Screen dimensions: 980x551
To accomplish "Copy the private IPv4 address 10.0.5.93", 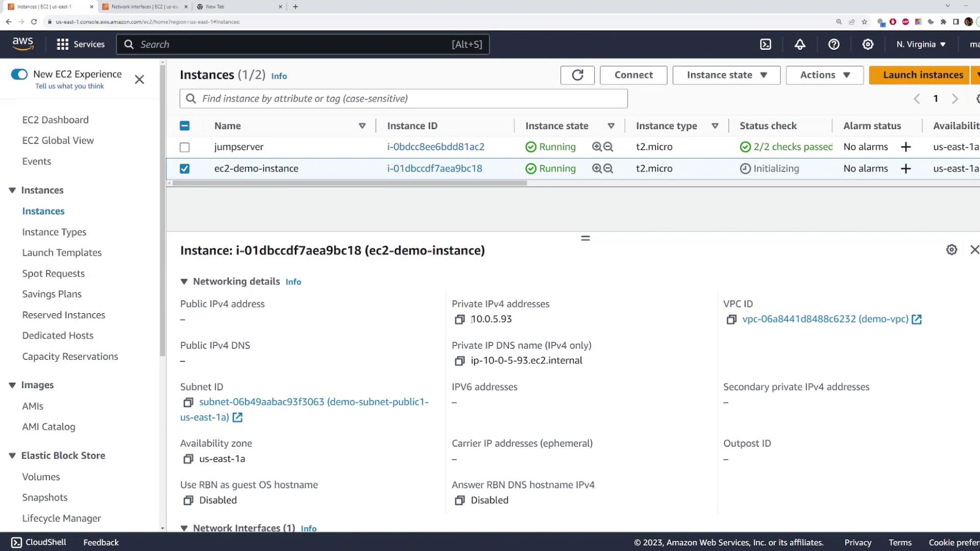I will tap(459, 319).
